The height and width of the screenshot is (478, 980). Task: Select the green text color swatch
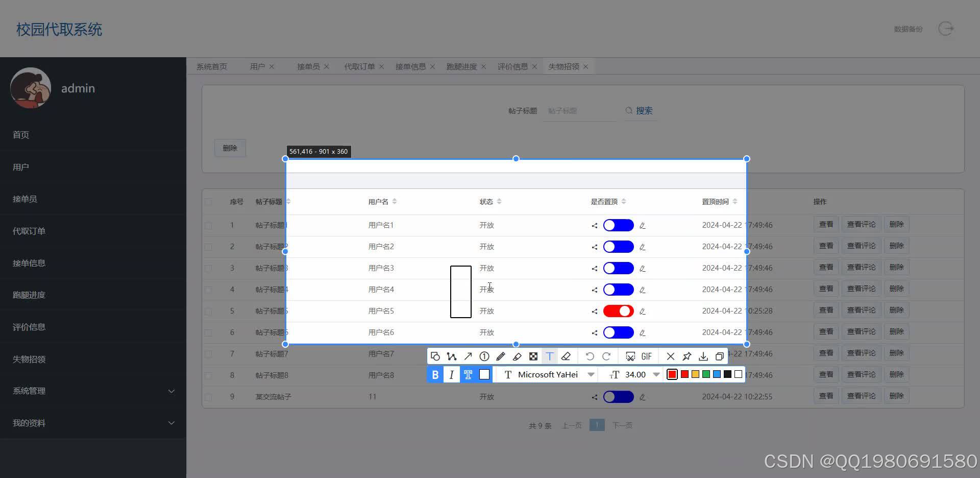coord(706,374)
